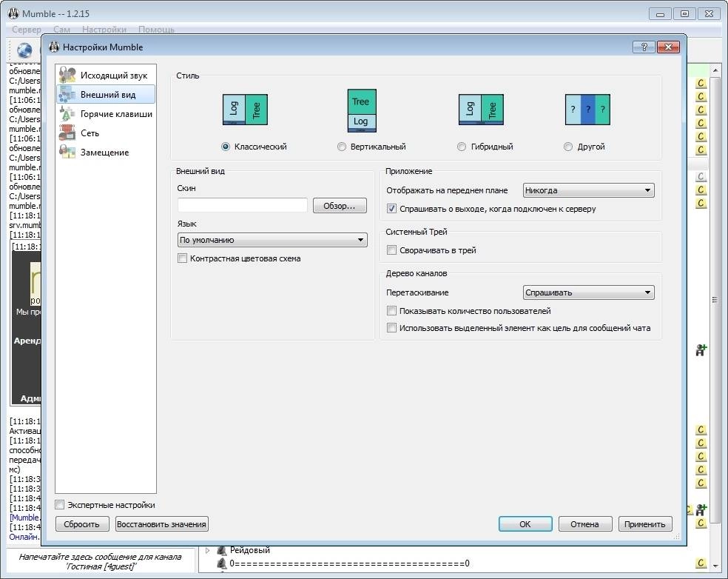
Task: Click the Сбросить button
Action: click(82, 523)
